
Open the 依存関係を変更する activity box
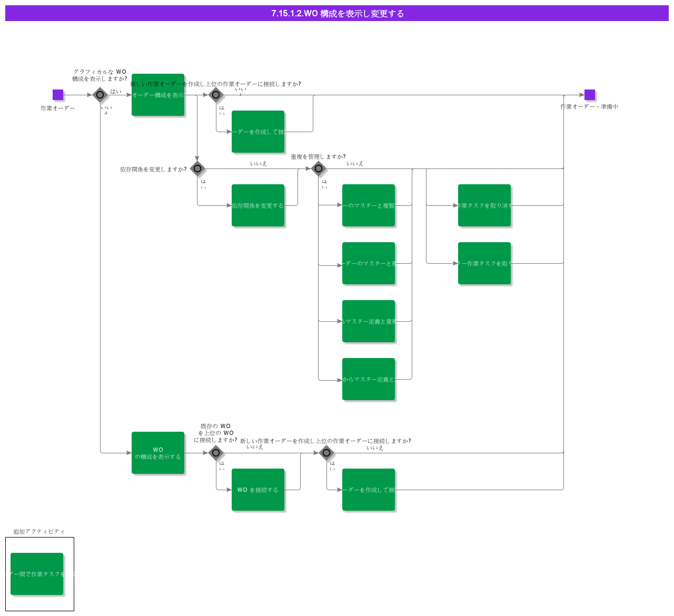click(x=258, y=205)
